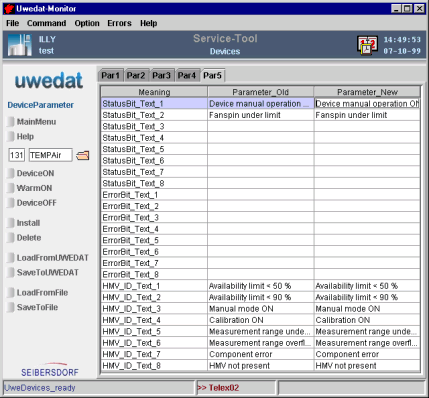Click LoadFromFile in the sidebar
Viewport: 429px width, 398px height.
coord(38,292)
